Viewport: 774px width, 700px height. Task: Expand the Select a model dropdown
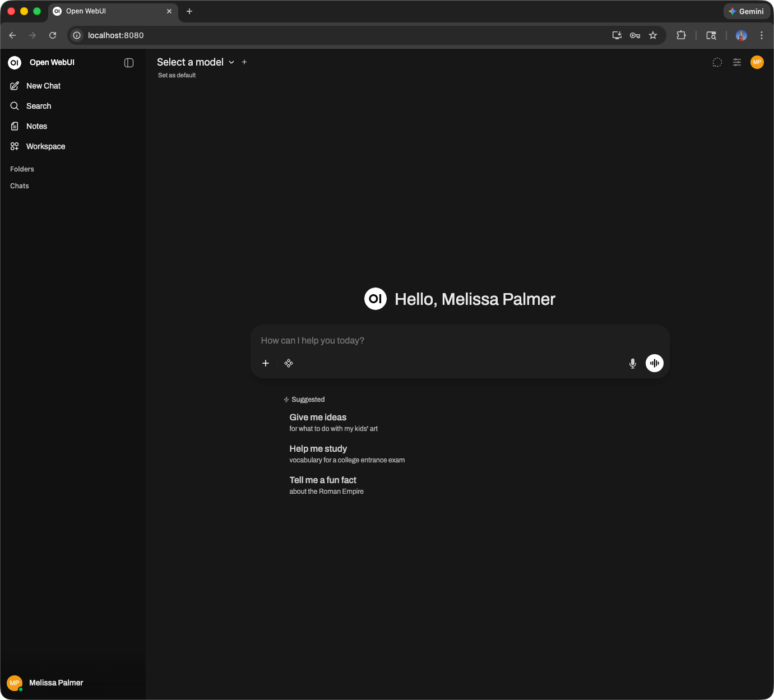click(x=195, y=62)
